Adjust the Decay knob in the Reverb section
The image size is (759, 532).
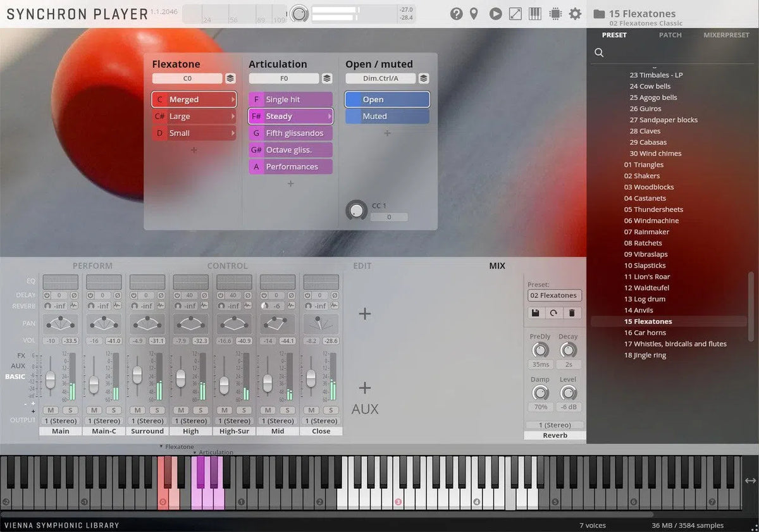click(568, 349)
